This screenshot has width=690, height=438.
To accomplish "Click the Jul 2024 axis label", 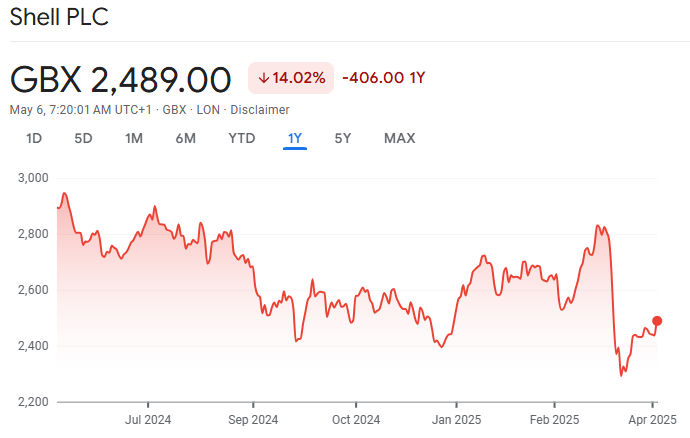I will point(147,419).
